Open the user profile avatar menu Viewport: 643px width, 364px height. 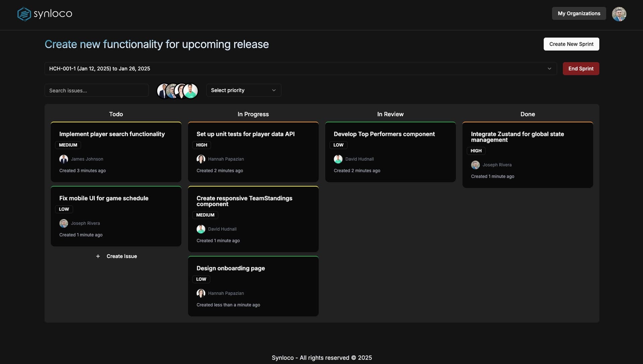(x=619, y=14)
